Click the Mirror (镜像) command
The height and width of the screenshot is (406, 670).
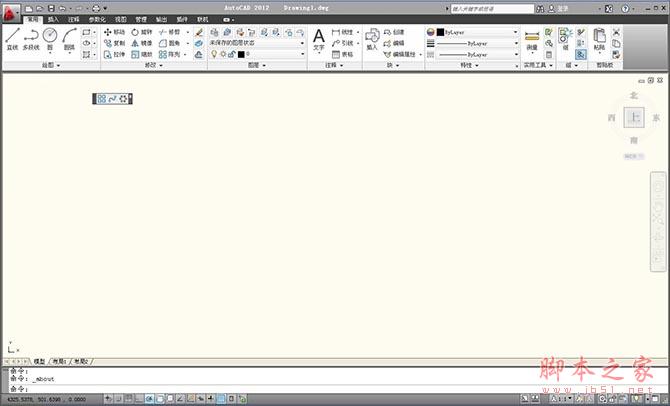[x=141, y=43]
